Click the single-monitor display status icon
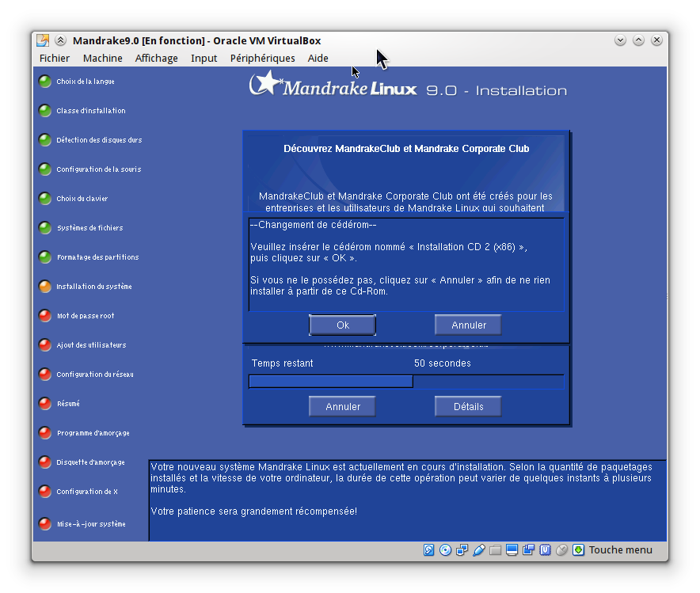The height and width of the screenshot is (593, 700). pyautogui.click(x=512, y=550)
